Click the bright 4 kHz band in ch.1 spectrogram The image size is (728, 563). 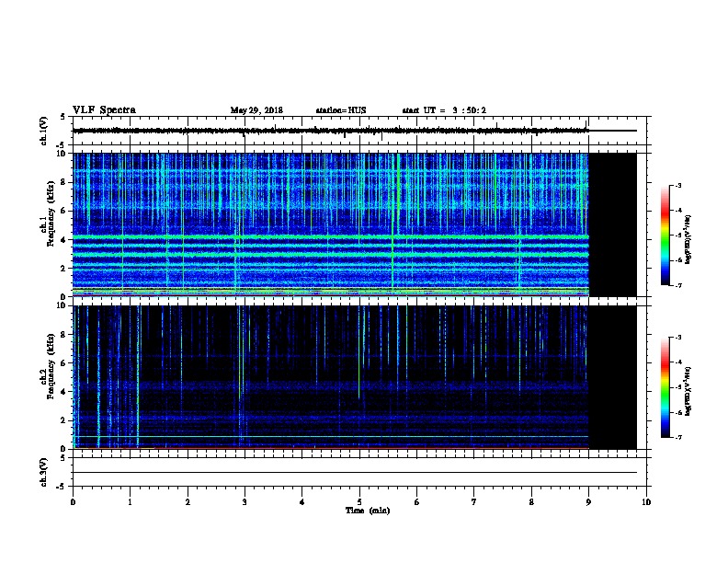click(x=331, y=237)
